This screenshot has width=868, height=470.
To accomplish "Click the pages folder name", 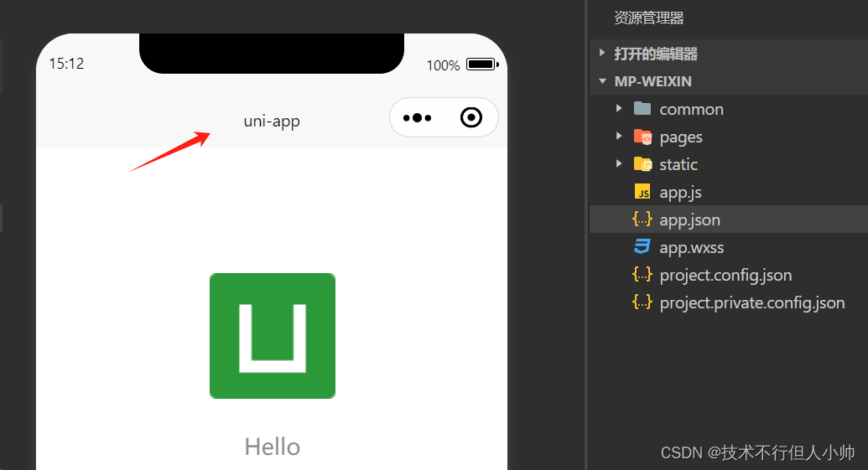I will (681, 137).
